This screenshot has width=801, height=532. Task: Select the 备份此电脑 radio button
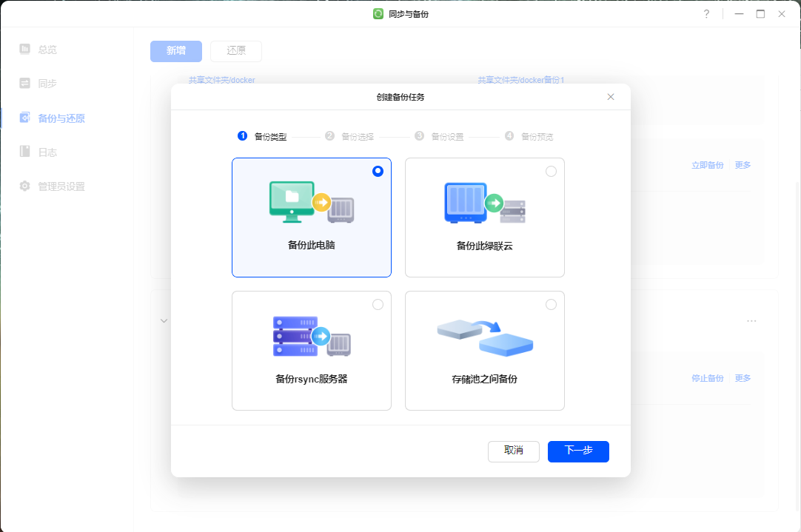378,171
